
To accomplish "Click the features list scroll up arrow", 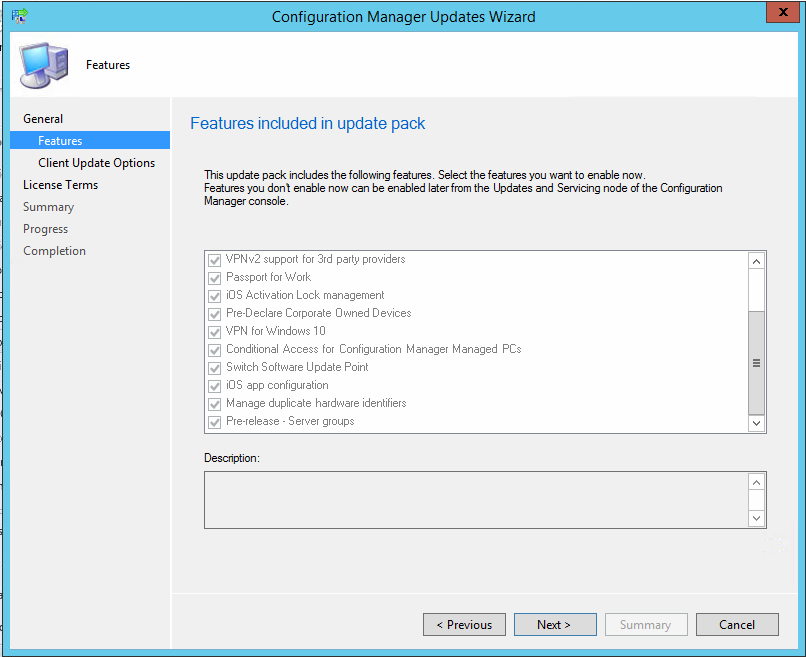I will (x=756, y=261).
